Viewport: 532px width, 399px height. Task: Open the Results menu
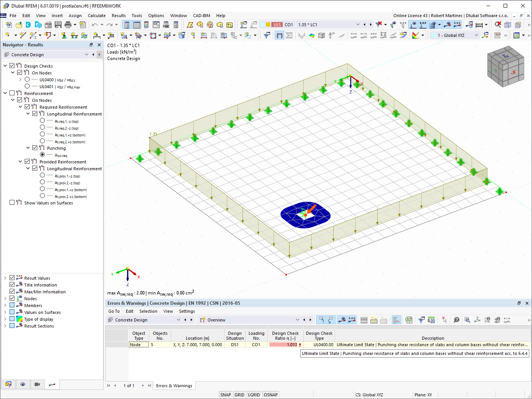[119, 16]
